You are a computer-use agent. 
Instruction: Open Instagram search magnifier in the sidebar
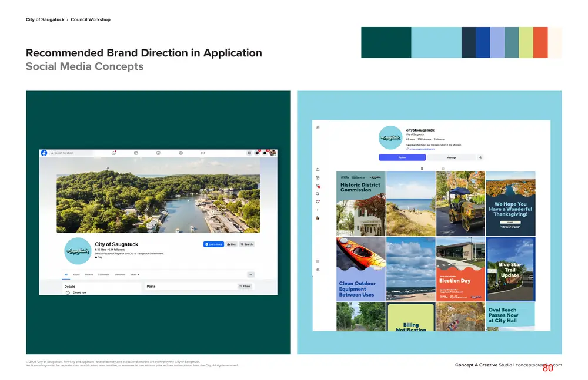tap(318, 194)
